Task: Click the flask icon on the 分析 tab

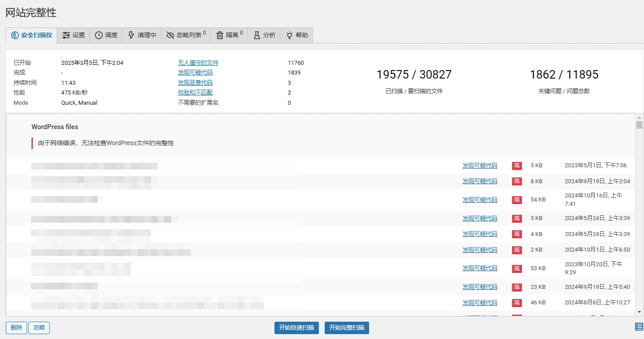Action: coord(257,35)
